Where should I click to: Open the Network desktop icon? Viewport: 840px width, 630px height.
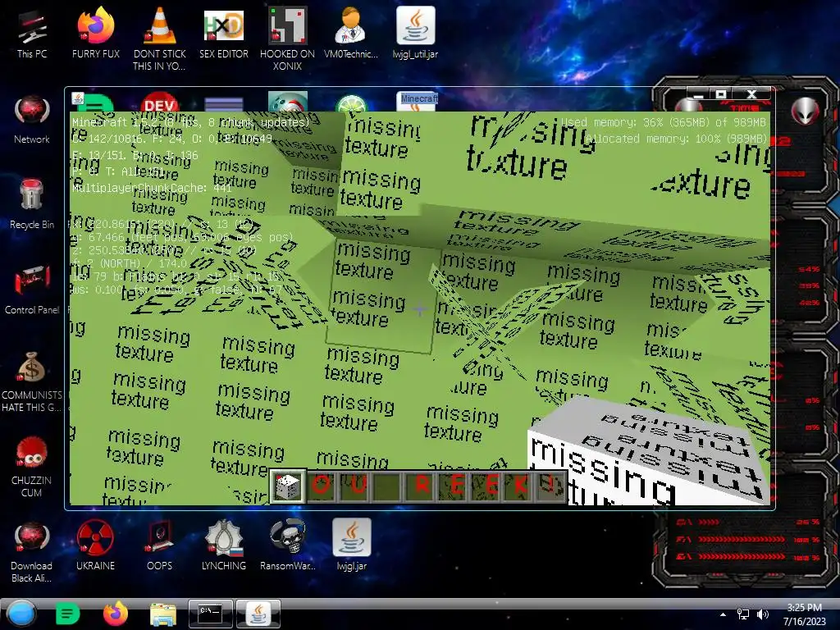coord(32,120)
